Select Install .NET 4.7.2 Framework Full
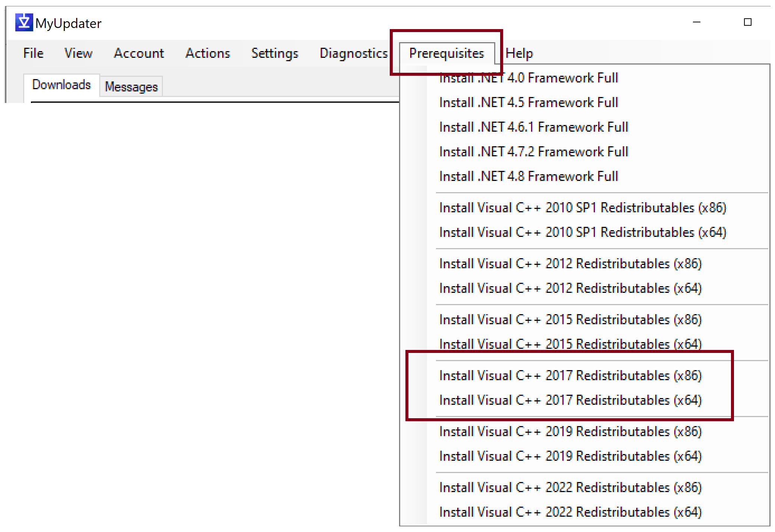Image resolution: width=775 pixels, height=532 pixels. pos(533,151)
